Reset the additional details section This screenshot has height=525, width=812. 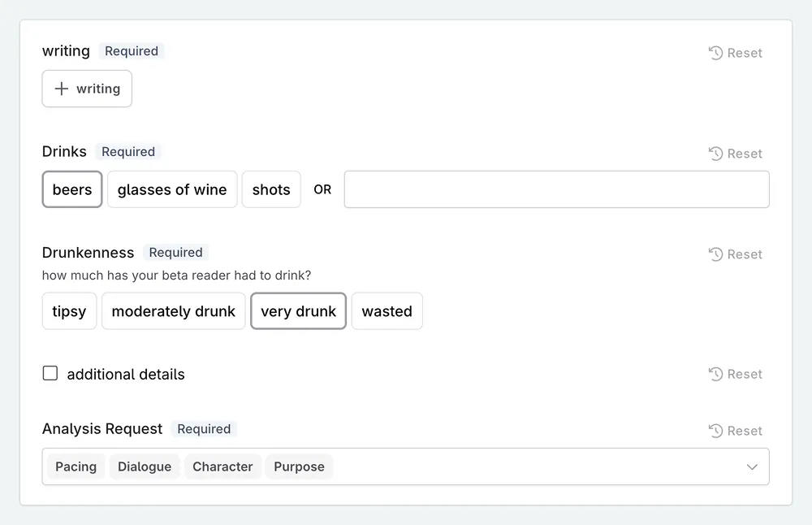pos(735,374)
